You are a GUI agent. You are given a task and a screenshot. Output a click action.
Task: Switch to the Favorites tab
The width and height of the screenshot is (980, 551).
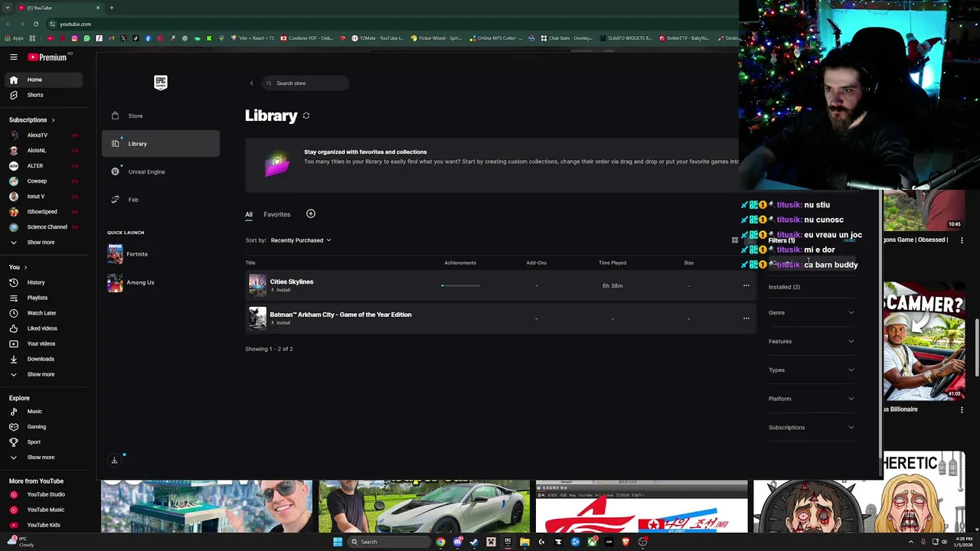tap(277, 214)
